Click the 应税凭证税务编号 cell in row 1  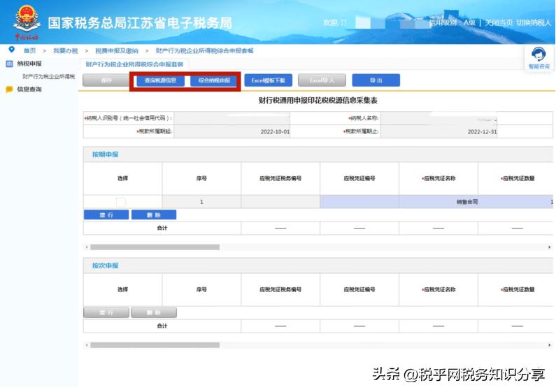click(280, 202)
